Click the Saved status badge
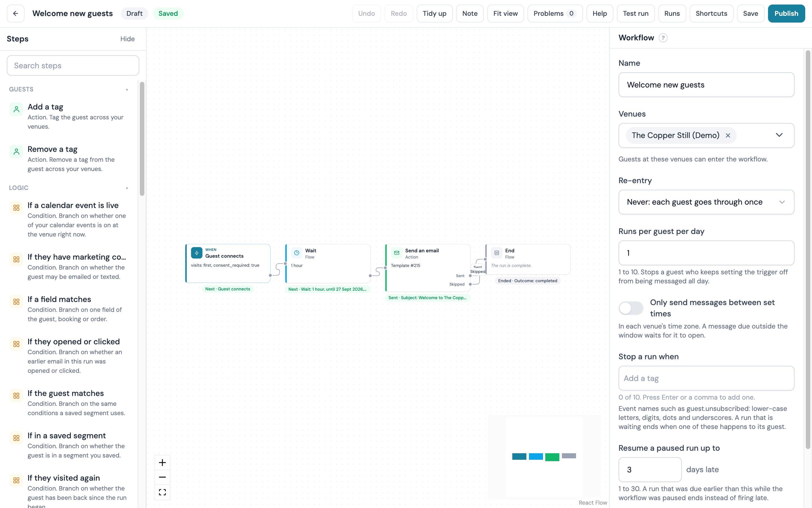 point(168,14)
